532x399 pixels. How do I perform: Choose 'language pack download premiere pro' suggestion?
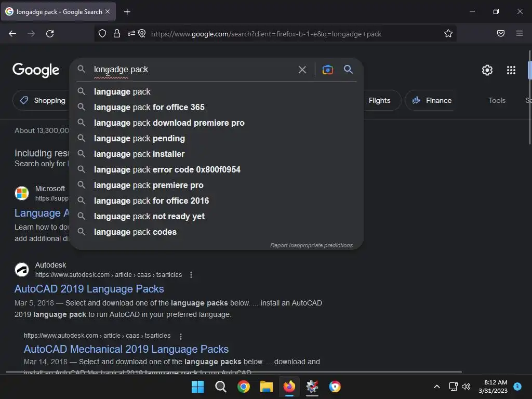click(x=216, y=123)
